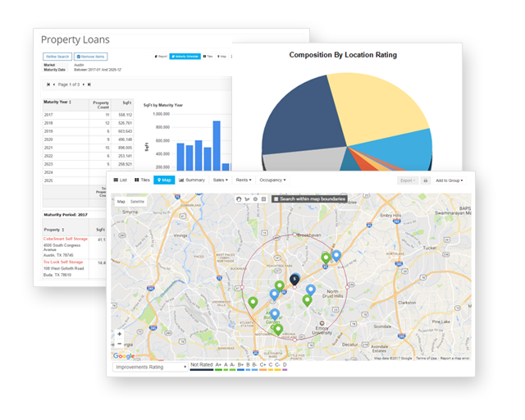Click the print icon button
525x420 pixels.
426,180
